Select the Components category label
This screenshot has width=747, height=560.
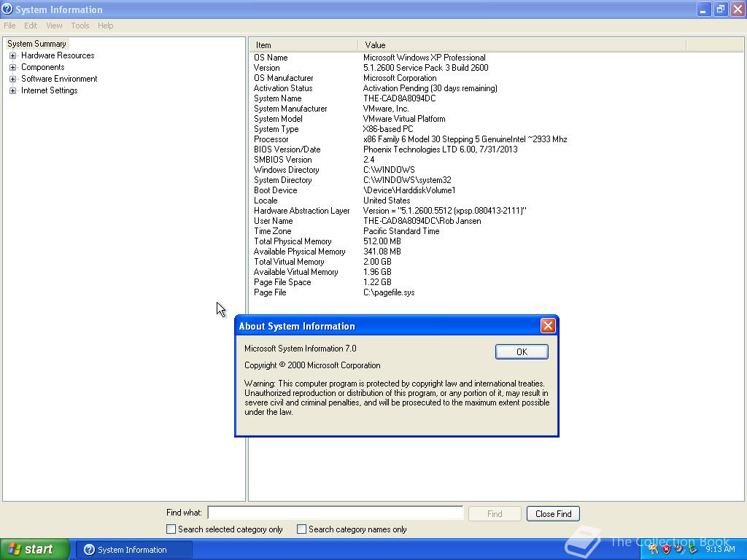(43, 68)
